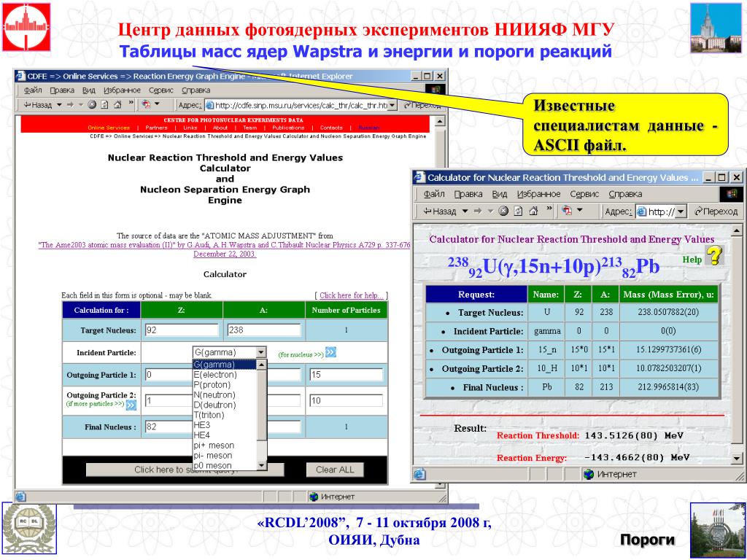Click Переход button in Calculator window
The width and height of the screenshot is (747, 560).
click(716, 211)
